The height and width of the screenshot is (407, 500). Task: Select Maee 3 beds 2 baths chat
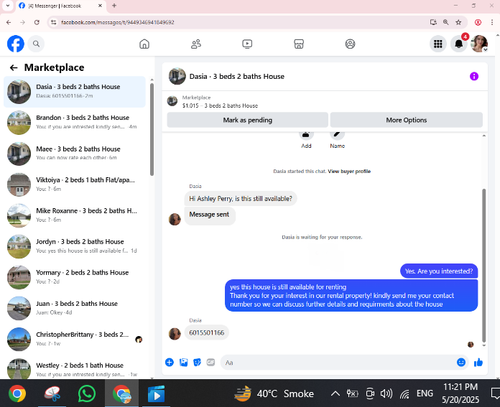point(75,154)
